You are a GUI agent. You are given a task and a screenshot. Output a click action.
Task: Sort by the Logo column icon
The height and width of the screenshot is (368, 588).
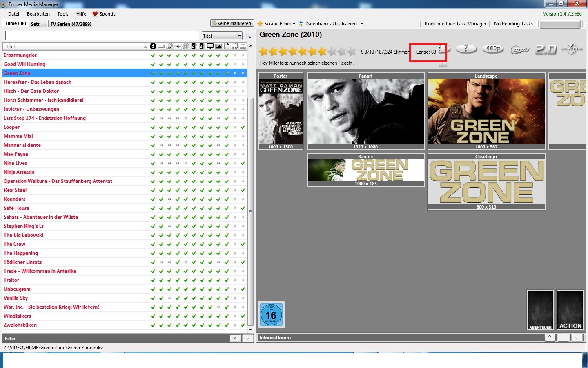[178, 46]
